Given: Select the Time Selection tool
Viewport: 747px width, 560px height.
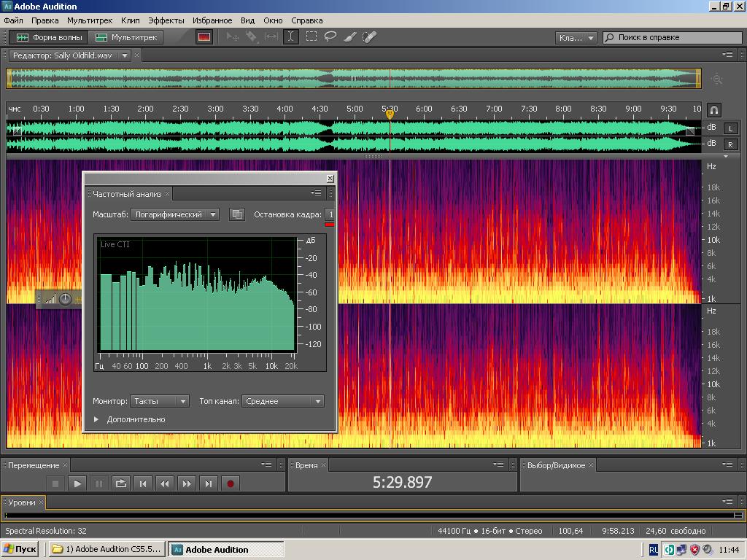Looking at the screenshot, I should 291,36.
